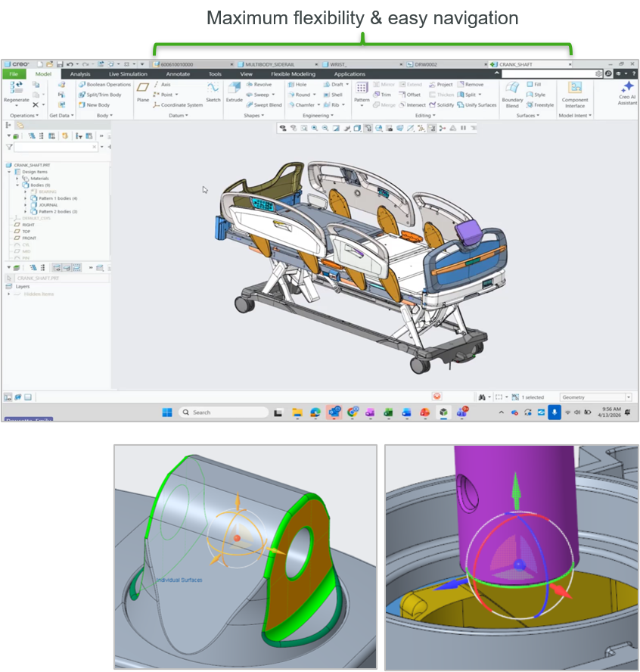Select the Project tool
The width and height of the screenshot is (640, 672).
coord(441,85)
